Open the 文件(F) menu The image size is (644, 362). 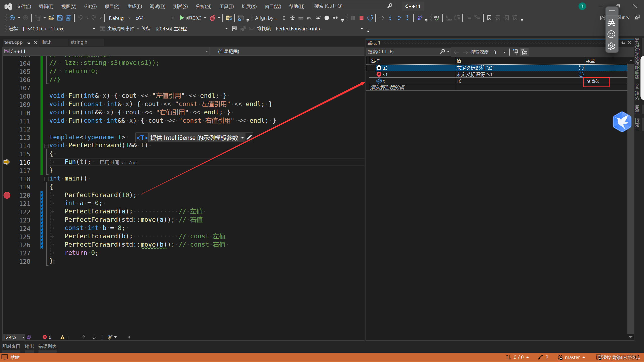[x=24, y=6]
